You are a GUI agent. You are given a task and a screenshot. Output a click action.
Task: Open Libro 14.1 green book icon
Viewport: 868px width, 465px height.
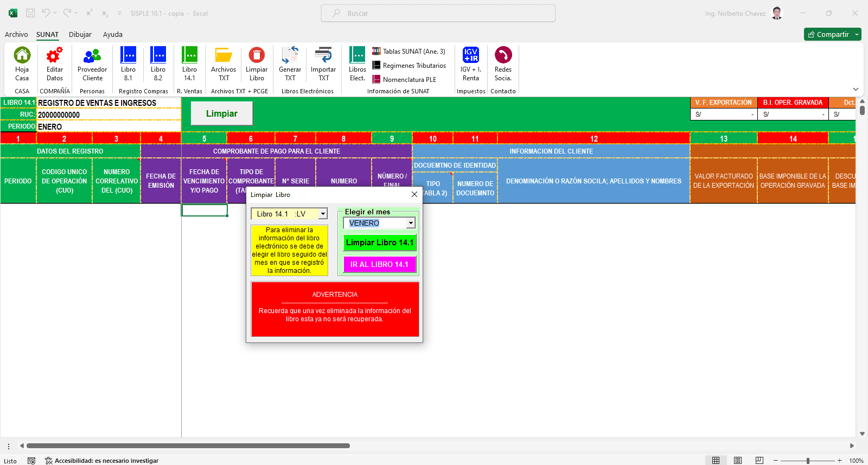(x=189, y=55)
